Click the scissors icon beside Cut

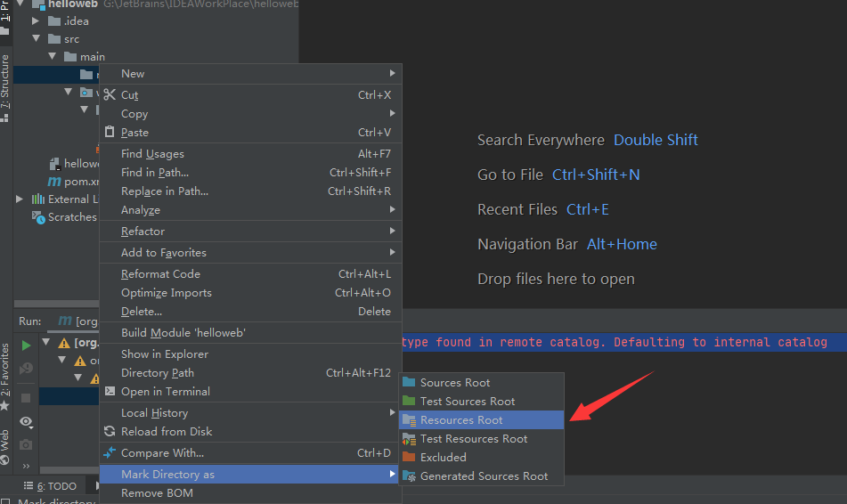[x=110, y=94]
